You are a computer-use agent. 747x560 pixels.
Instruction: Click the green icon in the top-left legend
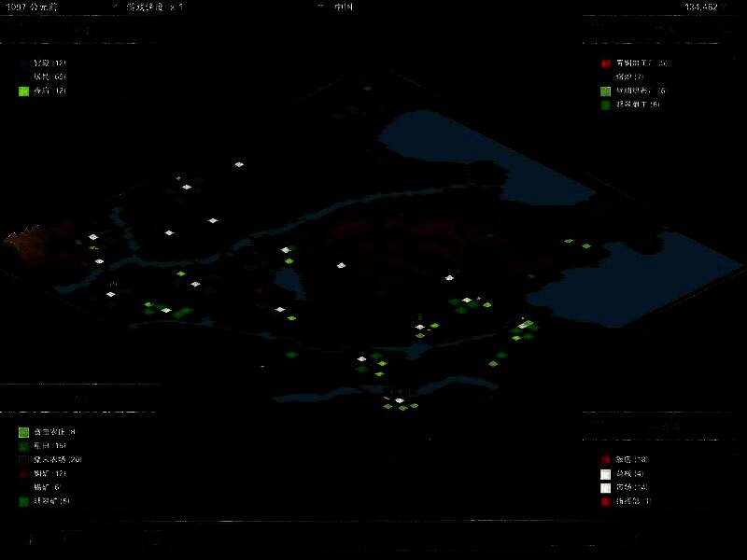click(23, 91)
